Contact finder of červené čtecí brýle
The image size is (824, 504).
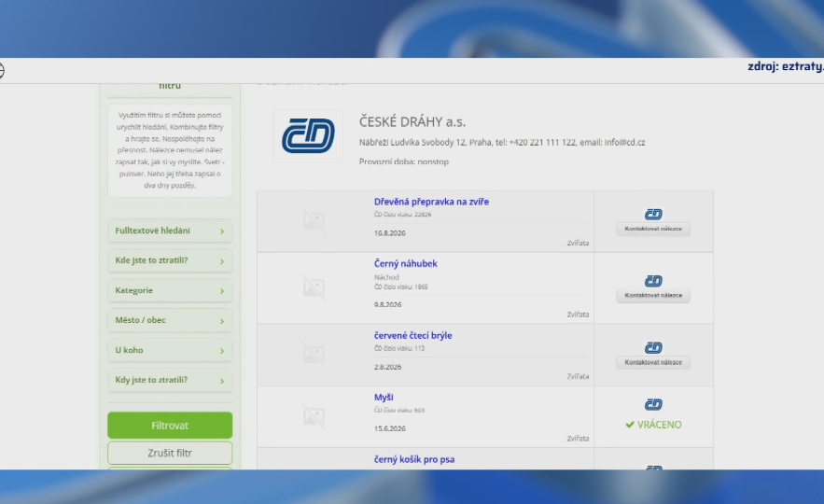pos(653,362)
